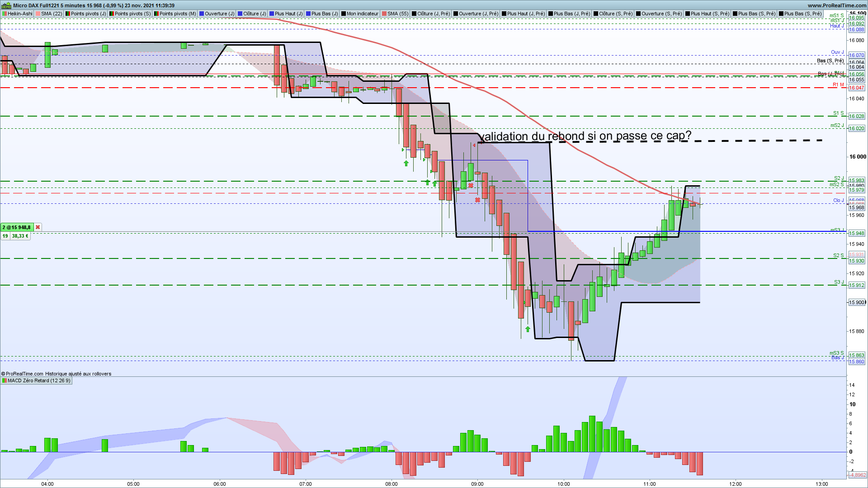868x488 pixels.
Task: Open Mon indicateur settings
Action: (x=362, y=14)
